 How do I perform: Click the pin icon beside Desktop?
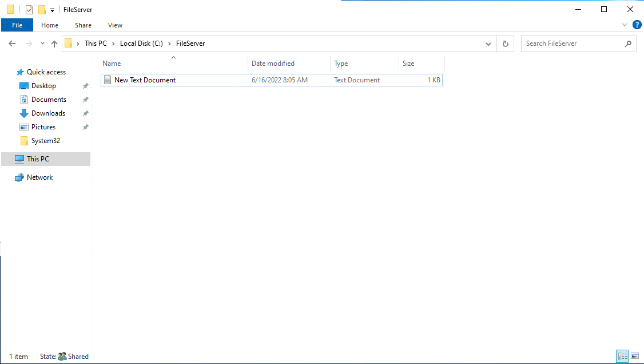[x=85, y=86]
